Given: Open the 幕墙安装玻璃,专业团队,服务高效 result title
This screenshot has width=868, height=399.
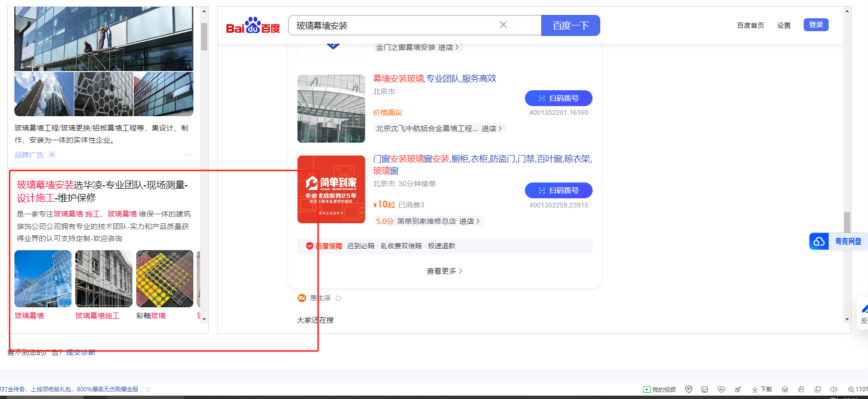Looking at the screenshot, I should 435,78.
